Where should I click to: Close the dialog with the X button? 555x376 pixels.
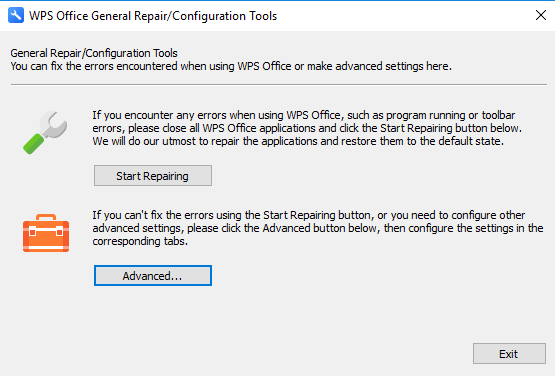click(540, 15)
